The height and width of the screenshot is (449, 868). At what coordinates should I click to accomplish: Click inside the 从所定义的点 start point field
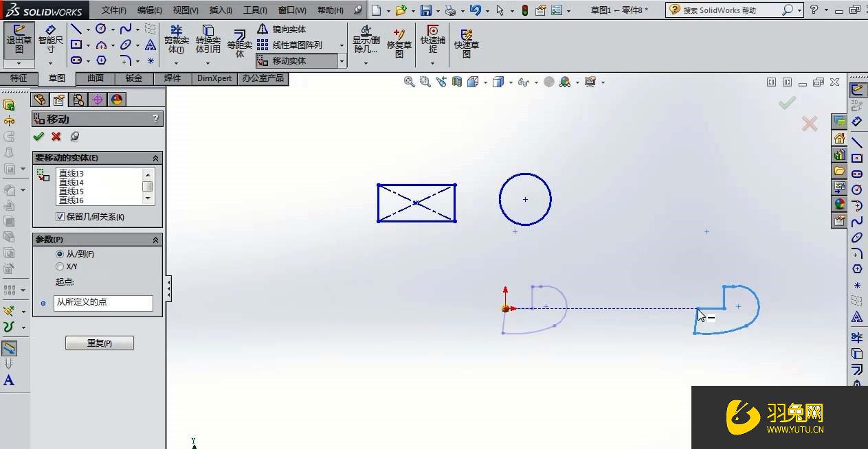pyautogui.click(x=103, y=303)
